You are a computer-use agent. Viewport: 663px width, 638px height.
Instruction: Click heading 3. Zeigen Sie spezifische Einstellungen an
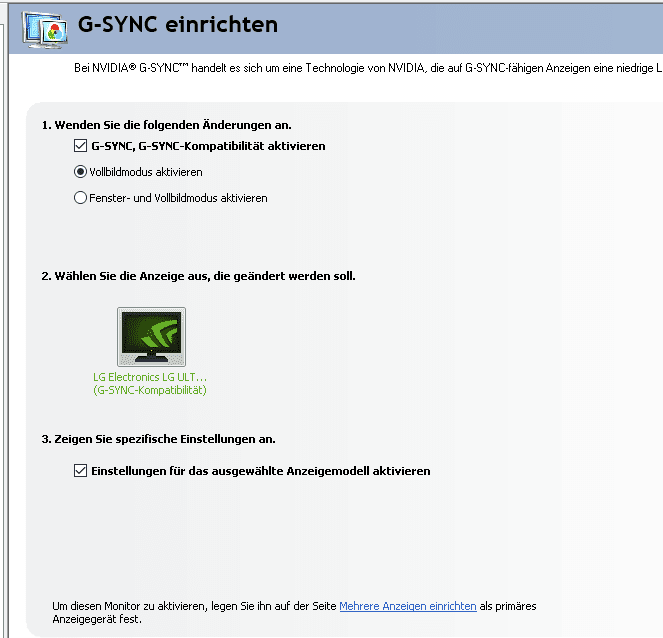click(x=159, y=439)
